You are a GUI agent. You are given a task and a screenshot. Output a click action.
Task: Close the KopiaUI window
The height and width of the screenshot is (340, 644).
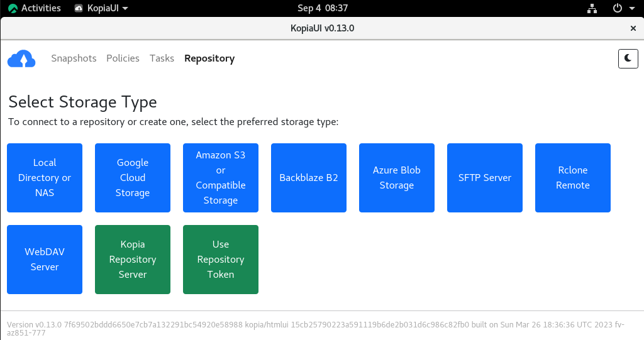point(633,28)
